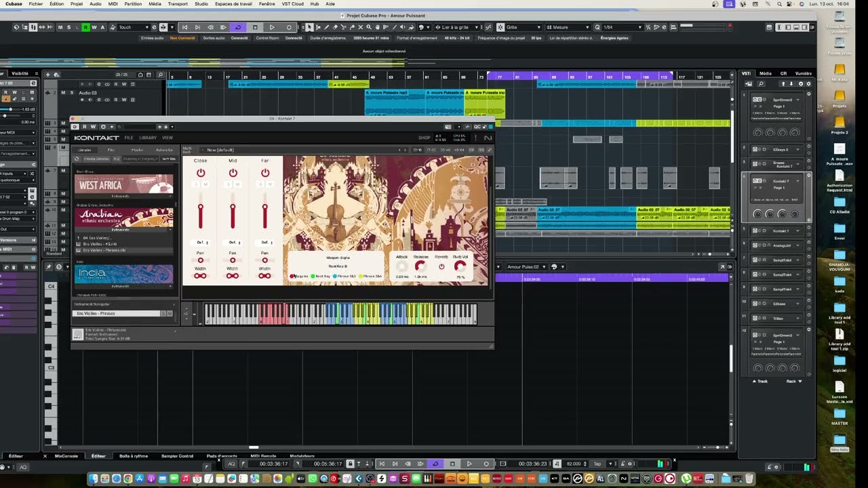Open the MixConsole lower zone tab
The width and height of the screenshot is (868, 488).
tap(66, 456)
